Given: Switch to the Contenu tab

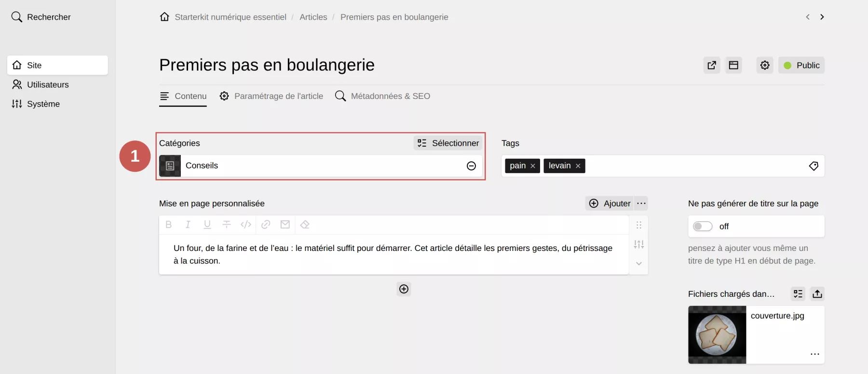Looking at the screenshot, I should click(183, 96).
